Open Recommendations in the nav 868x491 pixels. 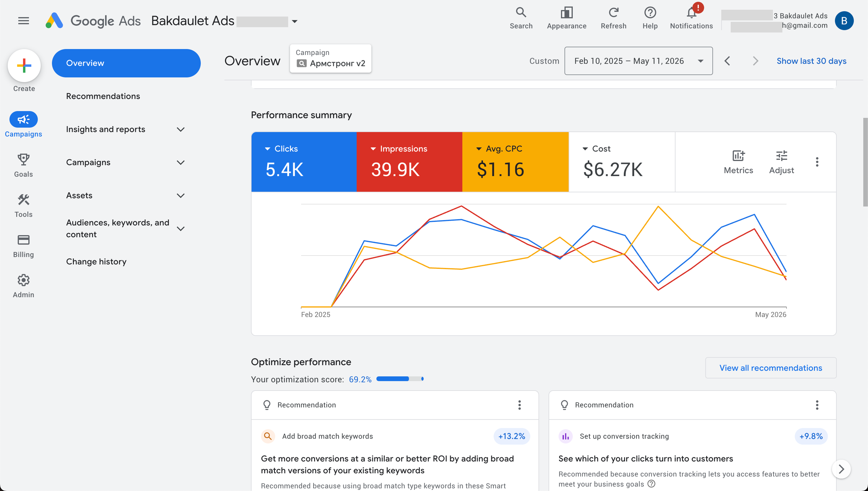click(103, 96)
